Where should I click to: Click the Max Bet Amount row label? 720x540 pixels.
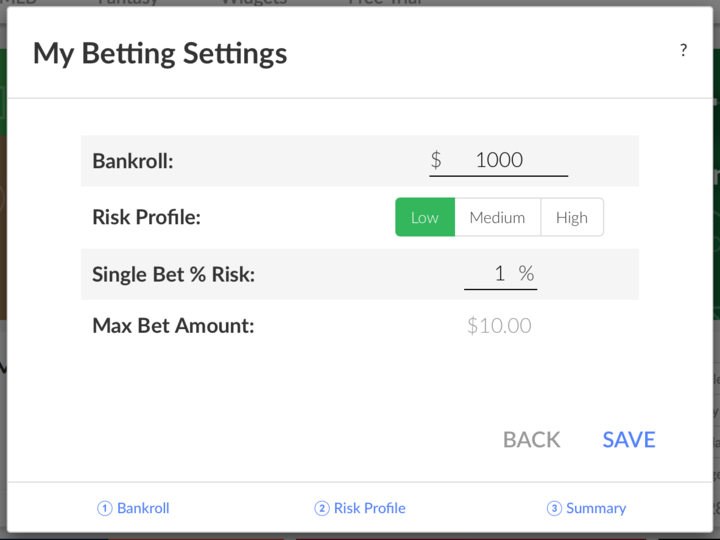pyautogui.click(x=173, y=326)
